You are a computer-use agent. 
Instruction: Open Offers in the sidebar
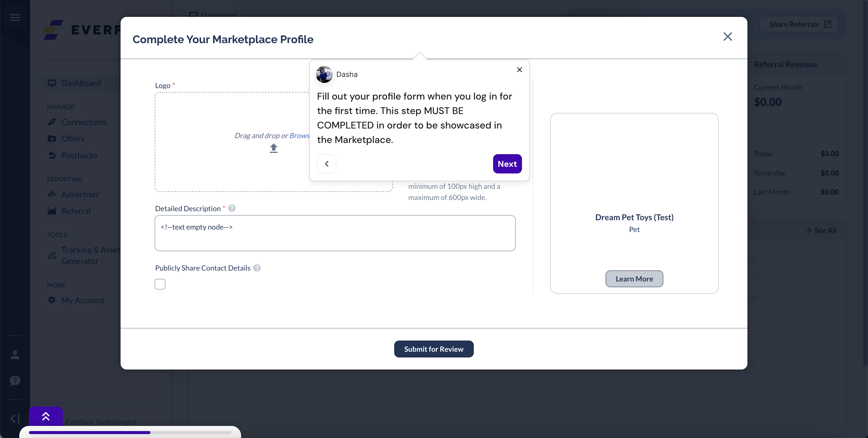point(73,138)
